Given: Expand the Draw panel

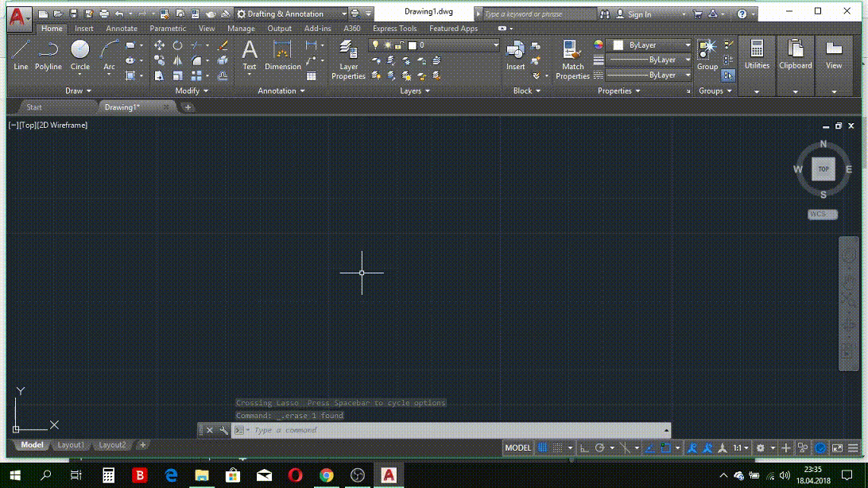Looking at the screenshot, I should [78, 91].
